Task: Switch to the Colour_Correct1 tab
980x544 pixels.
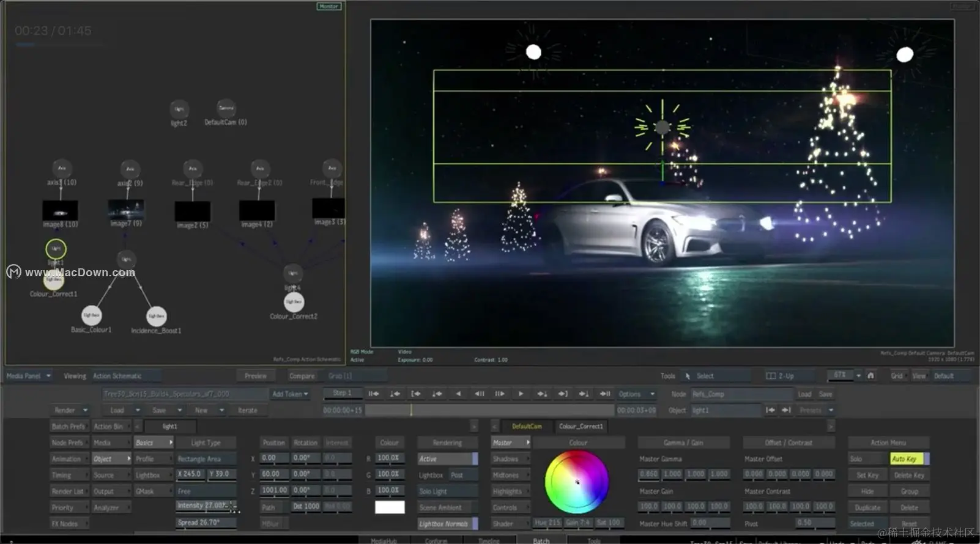Action: pos(581,426)
